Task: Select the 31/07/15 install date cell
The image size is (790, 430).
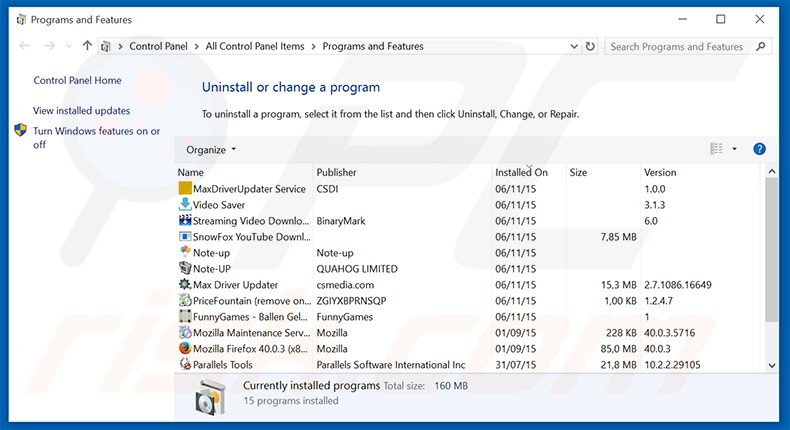Action: click(515, 364)
